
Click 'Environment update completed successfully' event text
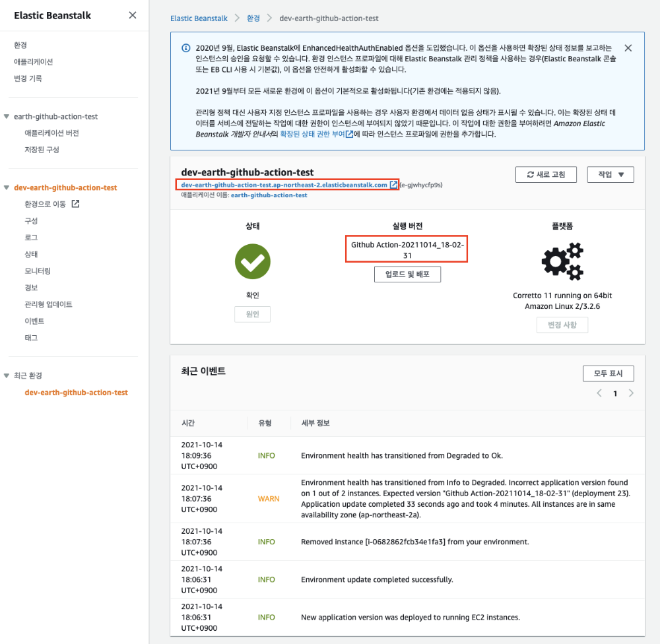tap(377, 580)
